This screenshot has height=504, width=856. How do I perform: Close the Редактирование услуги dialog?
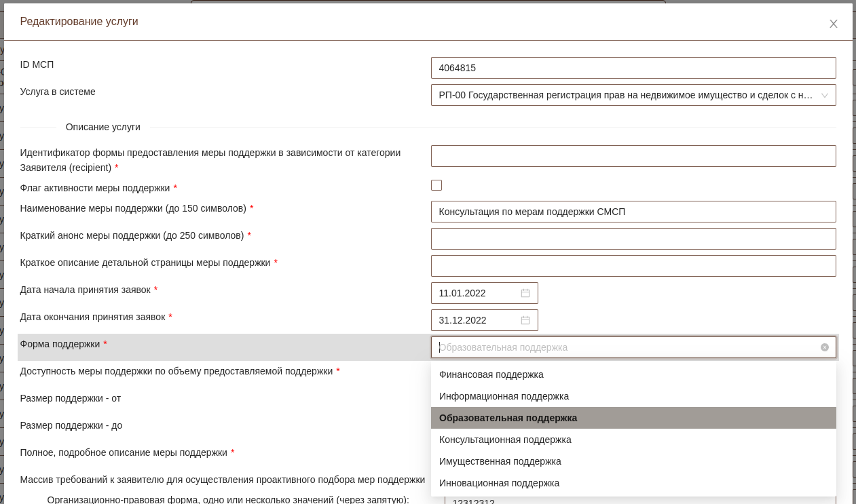pyautogui.click(x=833, y=24)
